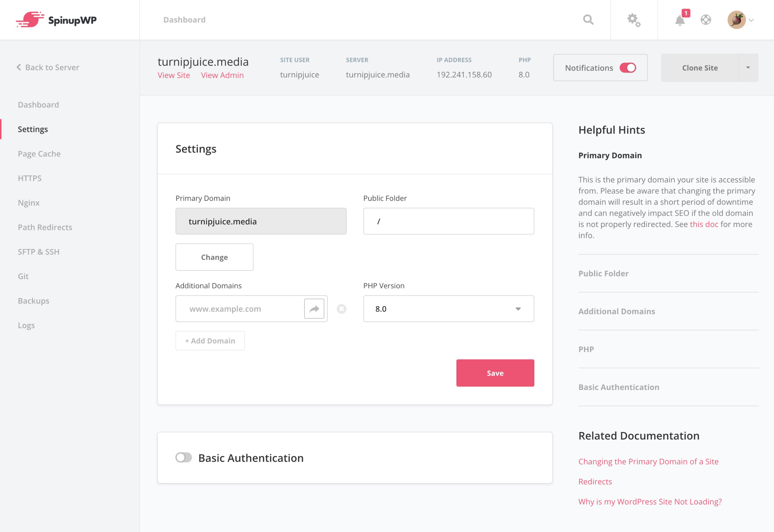
Task: Focus the Public Folder field
Action: [448, 221]
